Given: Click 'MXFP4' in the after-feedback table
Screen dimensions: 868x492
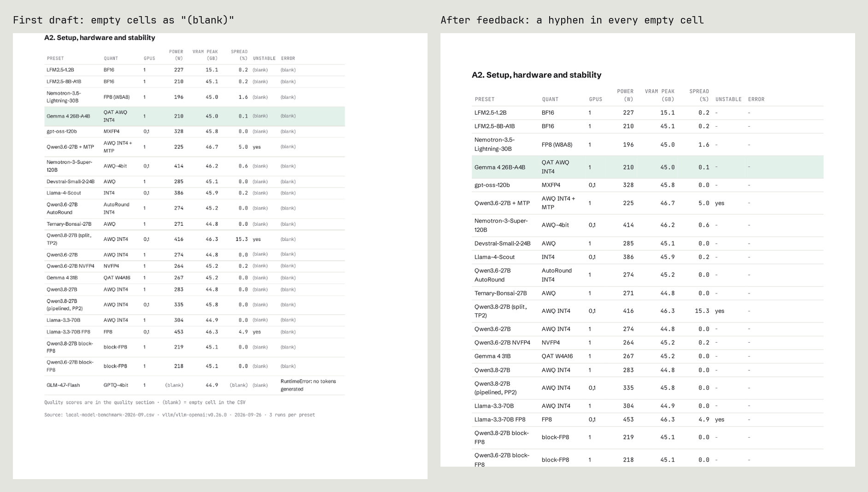Looking at the screenshot, I should coord(551,185).
